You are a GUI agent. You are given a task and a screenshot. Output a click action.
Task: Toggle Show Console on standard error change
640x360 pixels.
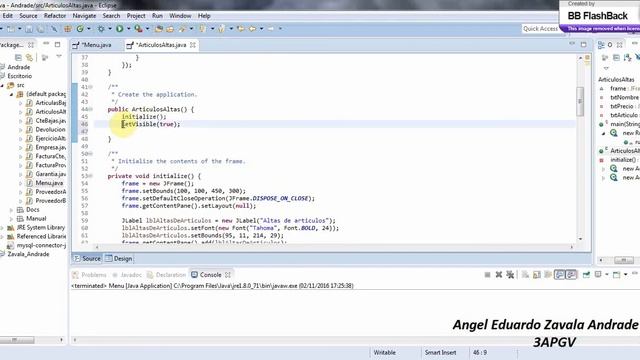571,275
